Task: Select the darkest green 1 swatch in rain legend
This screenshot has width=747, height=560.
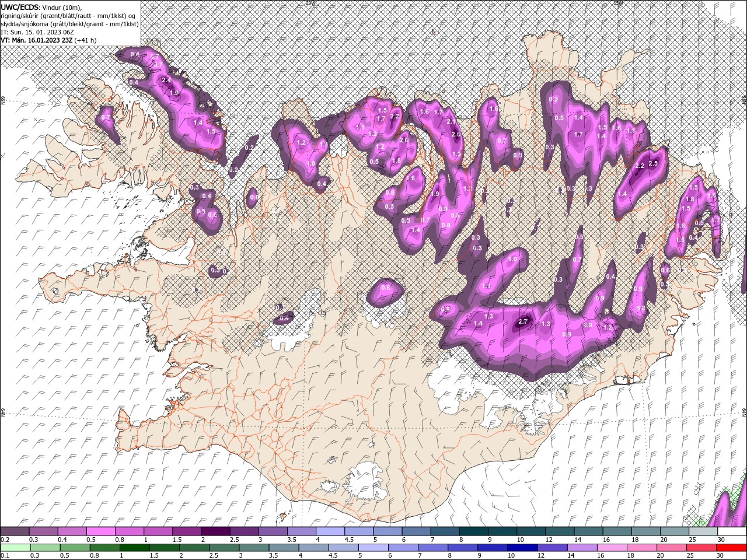Action: pos(135,548)
